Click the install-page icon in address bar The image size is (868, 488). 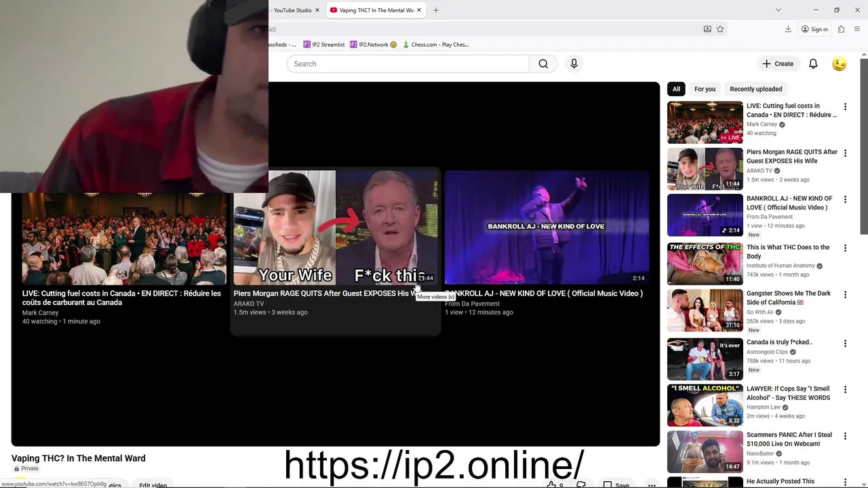pyautogui.click(x=707, y=29)
